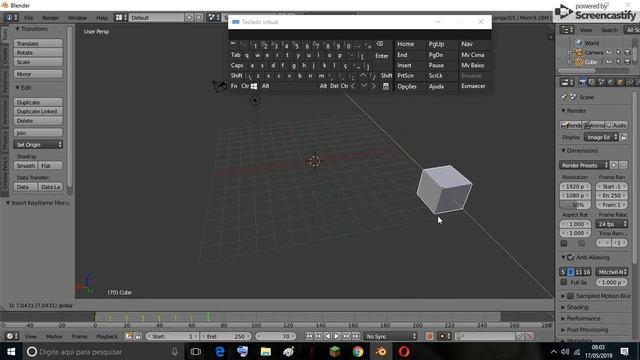640x360 pixels.
Task: Open the Help menu
Action: pyautogui.click(x=102, y=18)
